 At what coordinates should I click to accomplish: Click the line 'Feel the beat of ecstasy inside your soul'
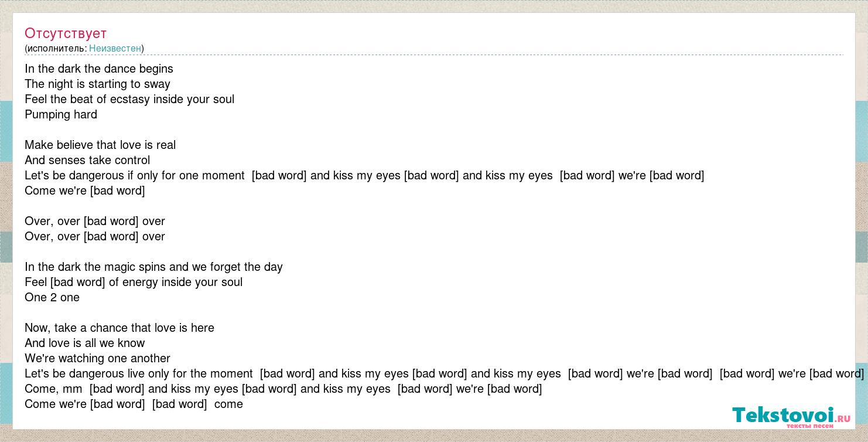click(129, 99)
